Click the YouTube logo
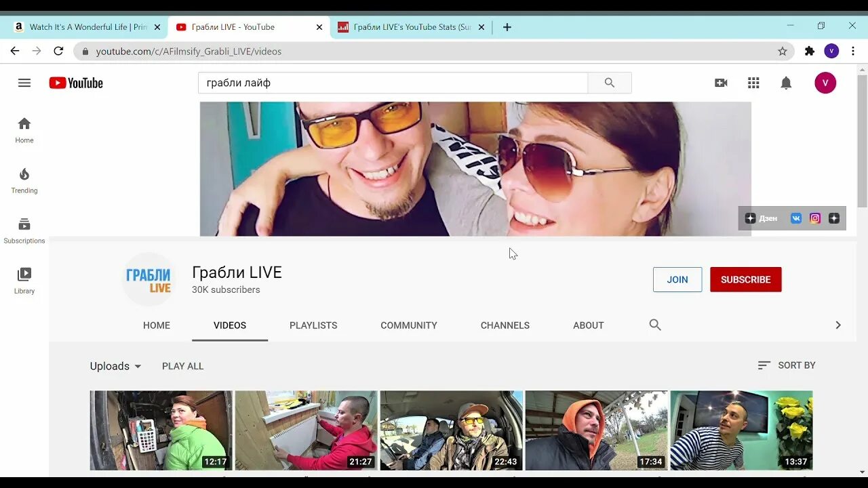Viewport: 868px width, 488px height. point(76,83)
